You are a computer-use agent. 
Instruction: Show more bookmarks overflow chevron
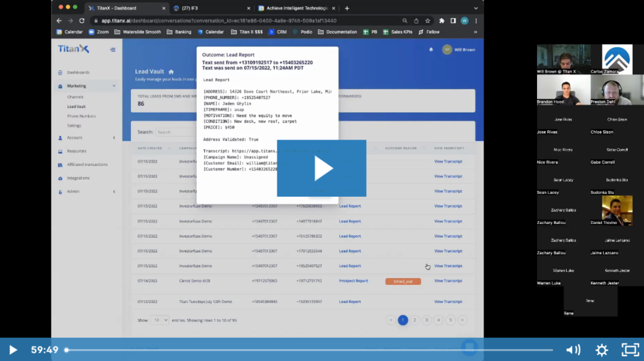click(475, 32)
